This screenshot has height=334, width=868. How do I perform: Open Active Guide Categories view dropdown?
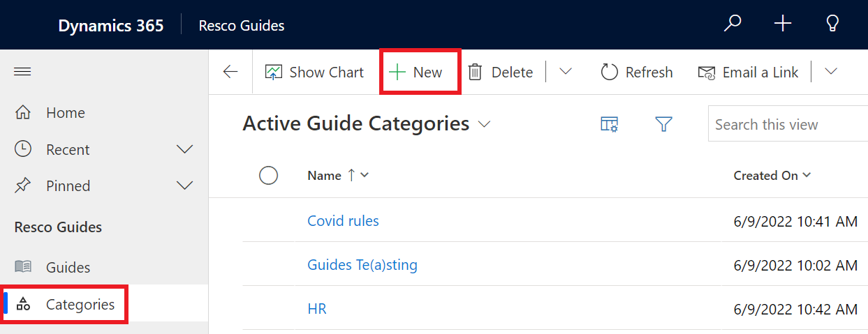point(484,124)
